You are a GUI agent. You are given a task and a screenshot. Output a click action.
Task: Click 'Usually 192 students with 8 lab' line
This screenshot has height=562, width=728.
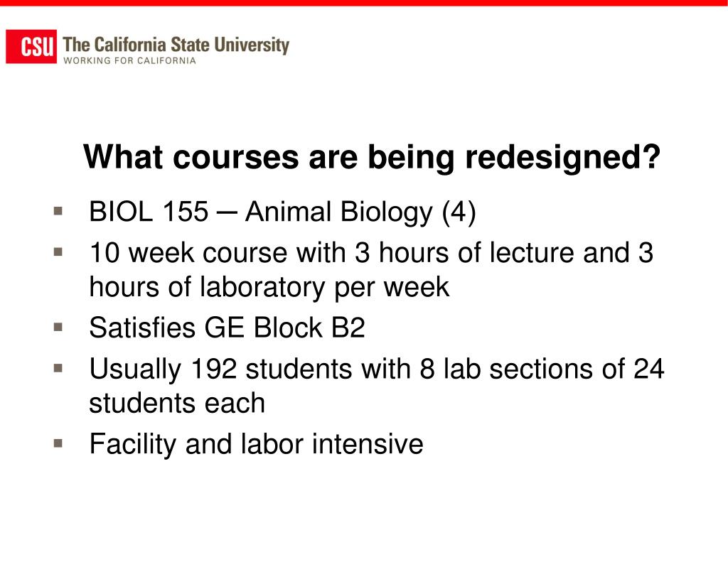click(x=377, y=370)
